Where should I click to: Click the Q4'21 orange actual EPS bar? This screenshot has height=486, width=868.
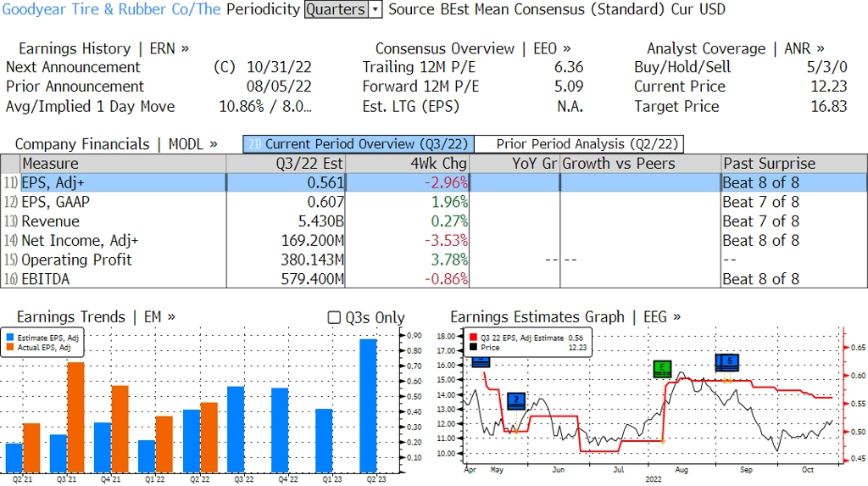120,429
